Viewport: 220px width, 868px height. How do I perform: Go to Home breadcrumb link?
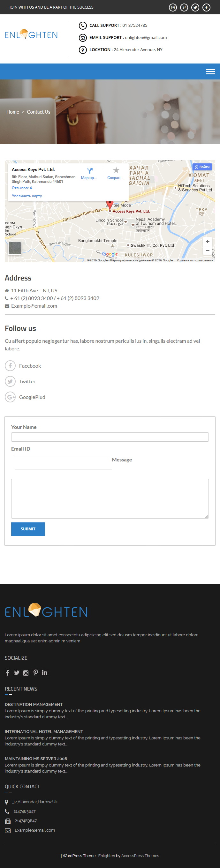click(x=13, y=112)
